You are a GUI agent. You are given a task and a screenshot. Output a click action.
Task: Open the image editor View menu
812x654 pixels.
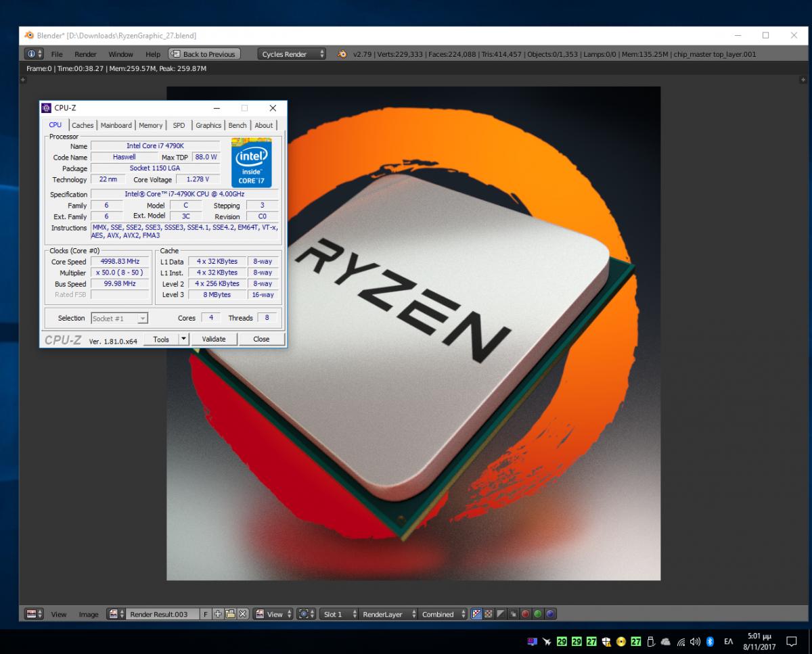(x=59, y=614)
